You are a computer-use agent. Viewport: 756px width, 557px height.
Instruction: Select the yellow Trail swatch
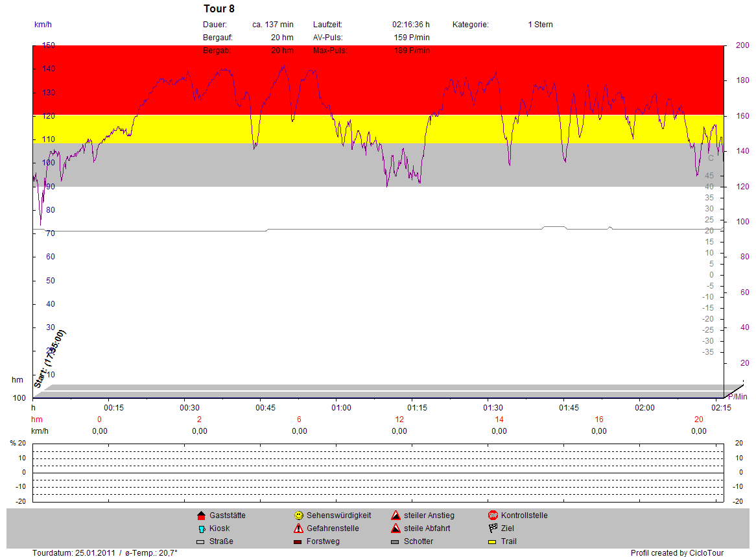point(493,541)
